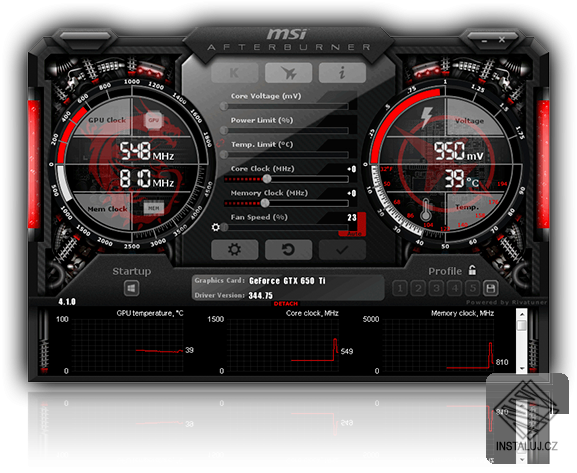
Task: Unlock profiles with the padlock icon
Action: point(472,270)
